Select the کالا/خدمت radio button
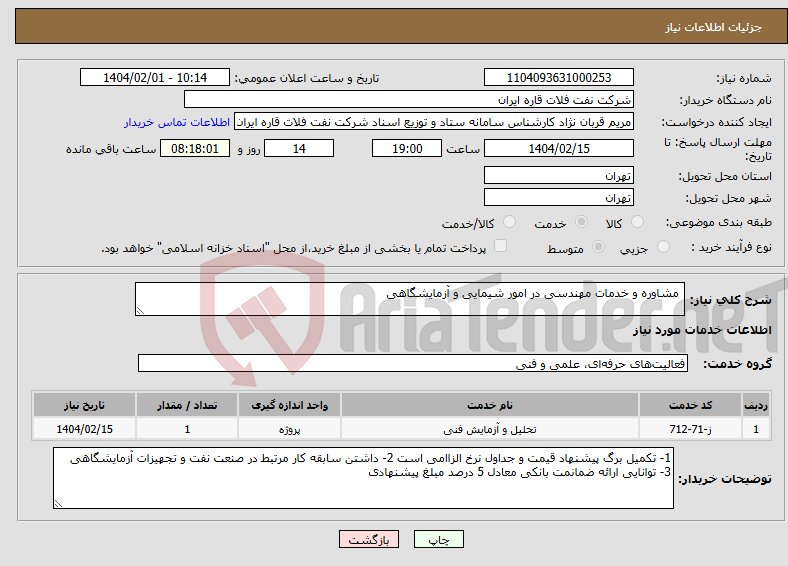This screenshot has height=566, width=788. coord(509,222)
